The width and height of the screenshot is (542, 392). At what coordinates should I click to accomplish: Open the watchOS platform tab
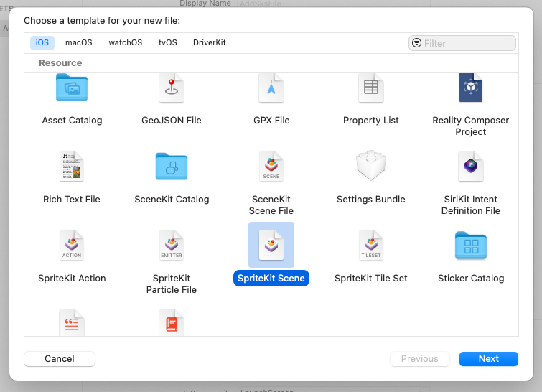[x=126, y=43]
